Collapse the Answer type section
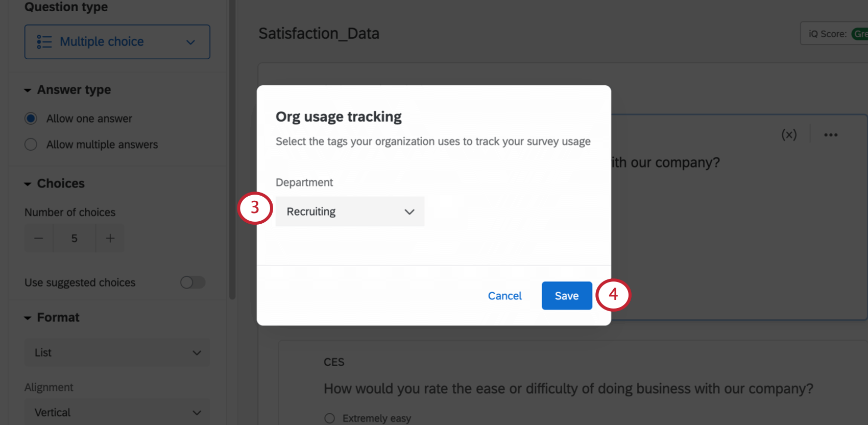Image resolution: width=868 pixels, height=425 pixels. click(x=28, y=90)
